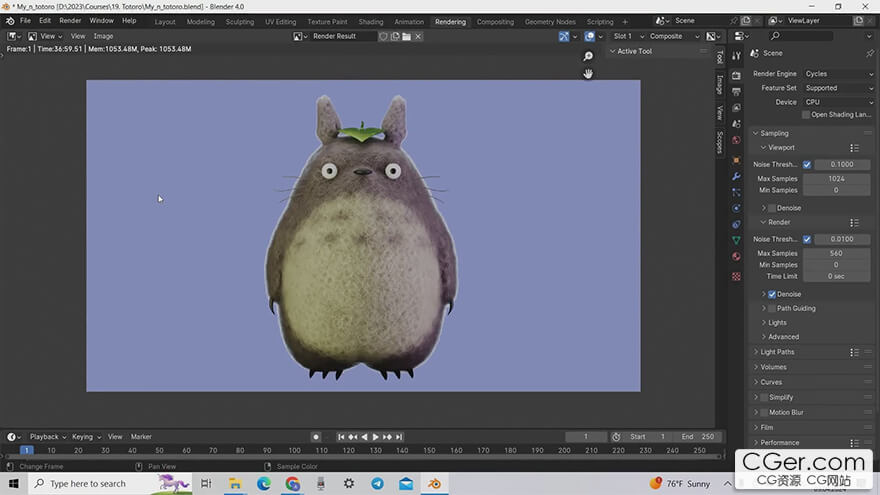The width and height of the screenshot is (880, 495).
Task: Unlink the Render Result image with X
Action: (418, 36)
